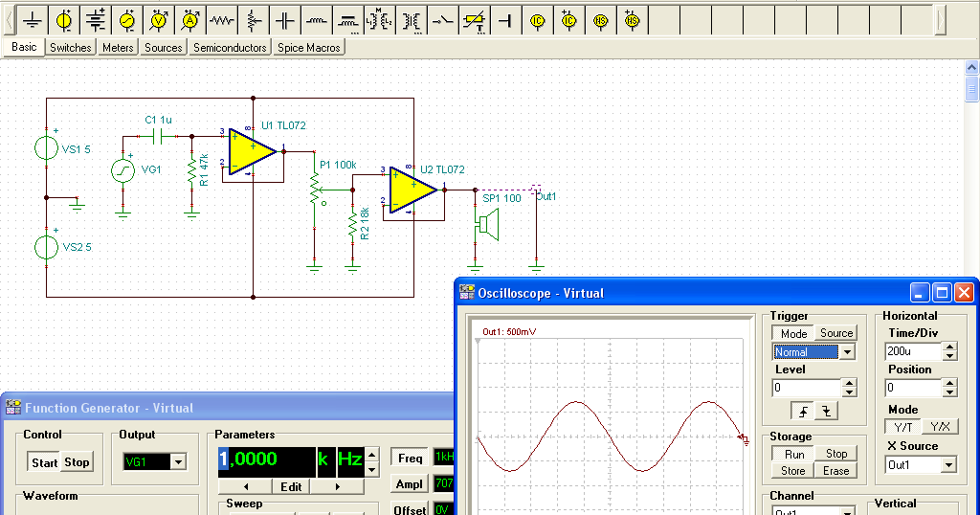Open the X Source Out1 dropdown

(x=948, y=465)
